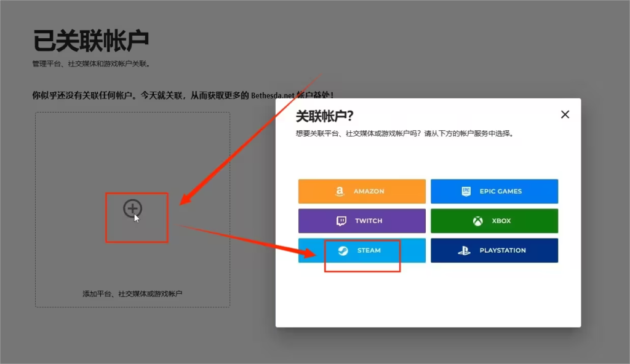The image size is (630, 364).
Task: Choose the Twitch account option
Action: click(x=362, y=221)
